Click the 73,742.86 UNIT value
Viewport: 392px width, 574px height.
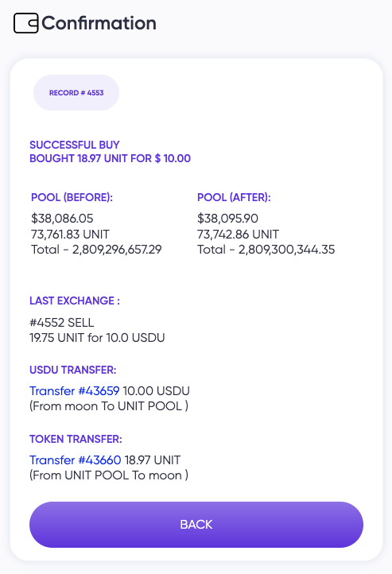coord(238,234)
